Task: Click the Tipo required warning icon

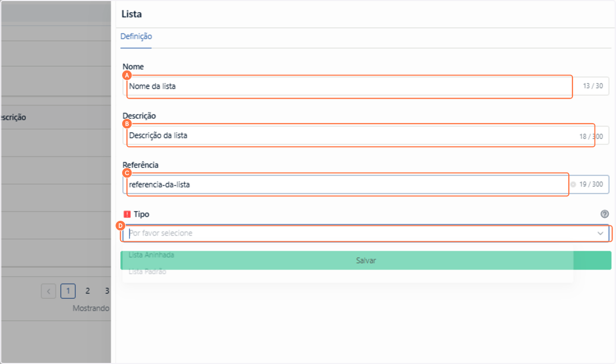Action: pos(127,214)
